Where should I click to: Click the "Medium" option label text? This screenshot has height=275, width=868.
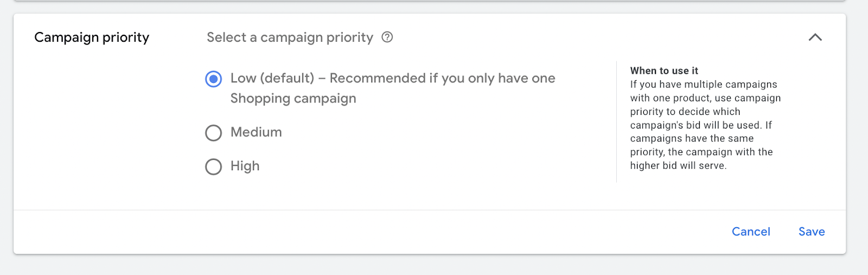pyautogui.click(x=256, y=132)
